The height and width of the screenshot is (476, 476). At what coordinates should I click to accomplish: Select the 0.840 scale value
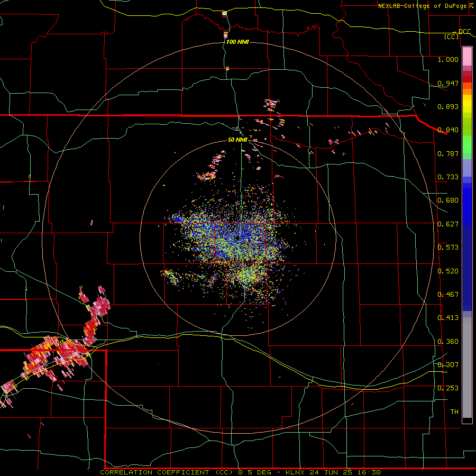(448, 130)
